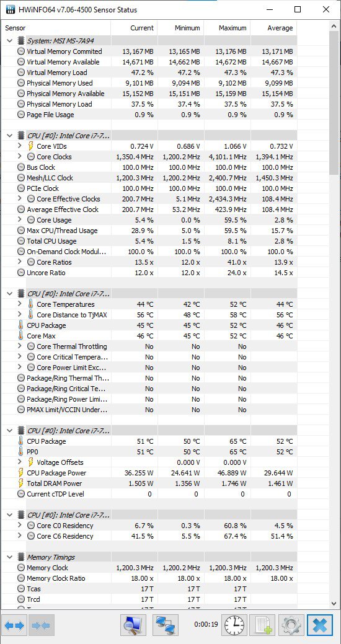341x644 pixels.
Task: Collapse the System MSI MS-7A94 section
Action: (10, 41)
